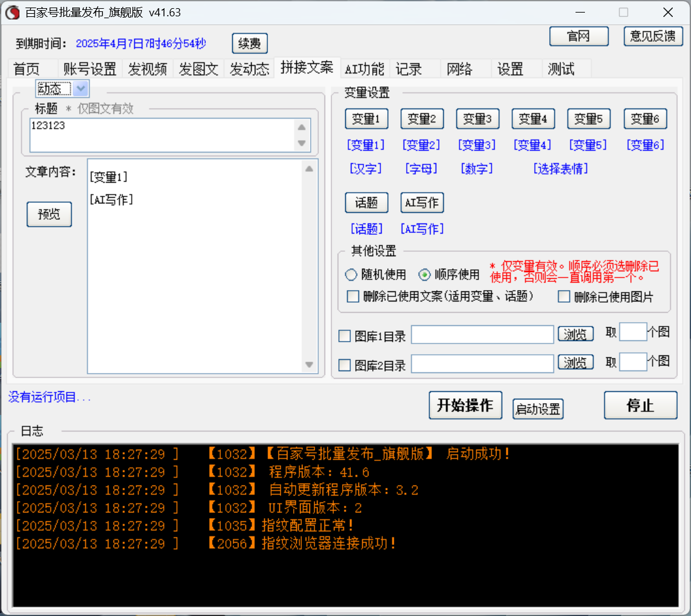
Task: Insert the [汉字] tag link
Action: tap(366, 168)
